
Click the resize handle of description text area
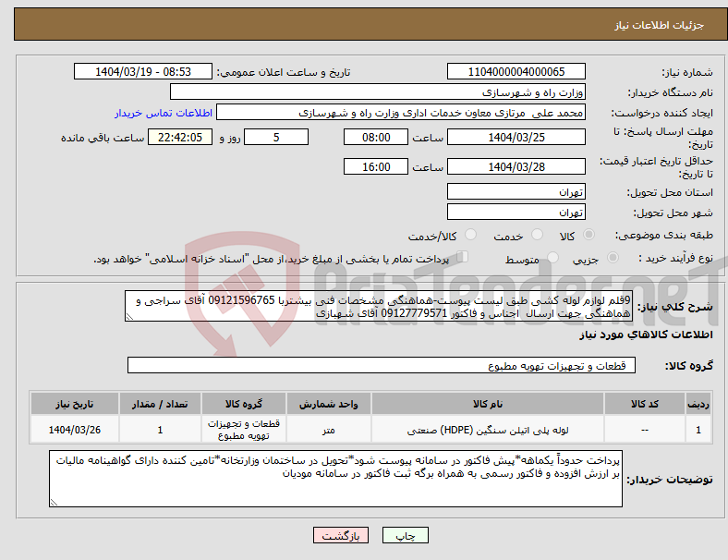click(x=129, y=317)
